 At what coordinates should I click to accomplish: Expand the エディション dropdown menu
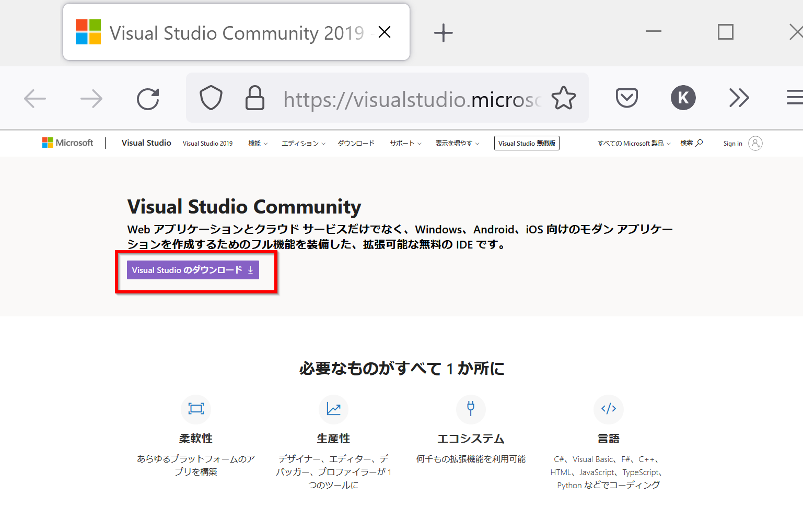click(x=304, y=144)
